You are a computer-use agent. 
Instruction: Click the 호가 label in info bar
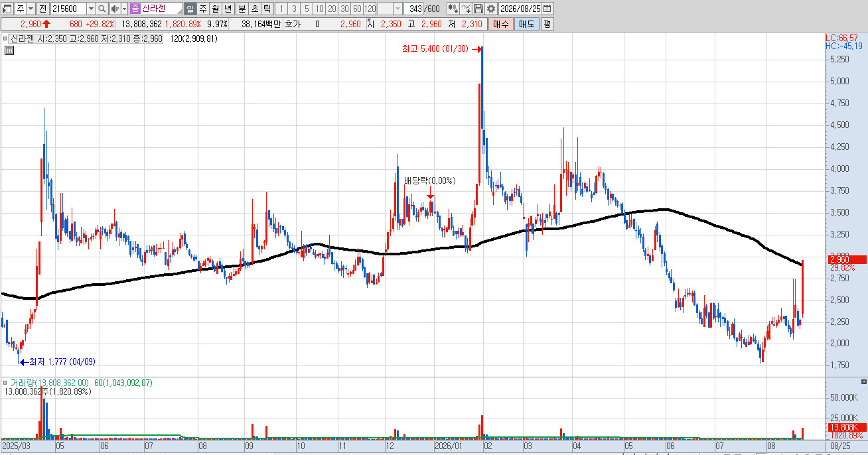tap(293, 24)
